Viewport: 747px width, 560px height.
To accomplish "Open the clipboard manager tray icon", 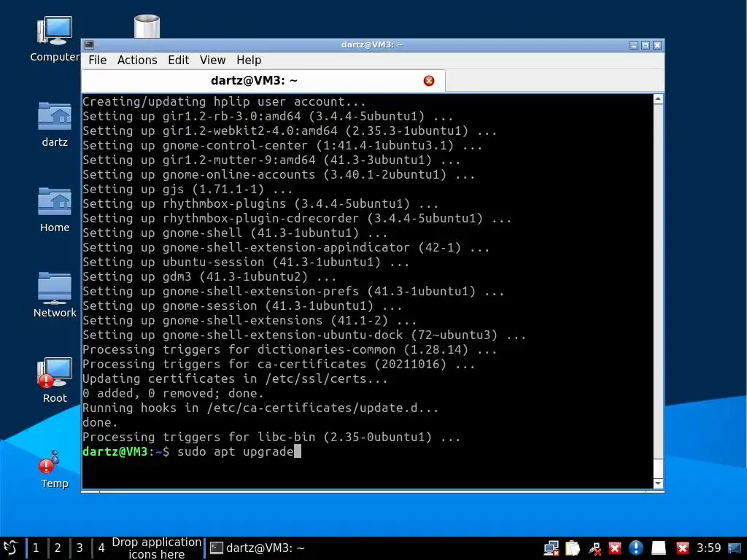I will 572,548.
